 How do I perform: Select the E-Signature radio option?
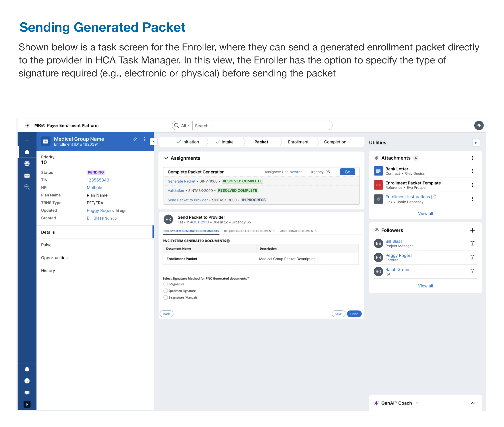165,284
